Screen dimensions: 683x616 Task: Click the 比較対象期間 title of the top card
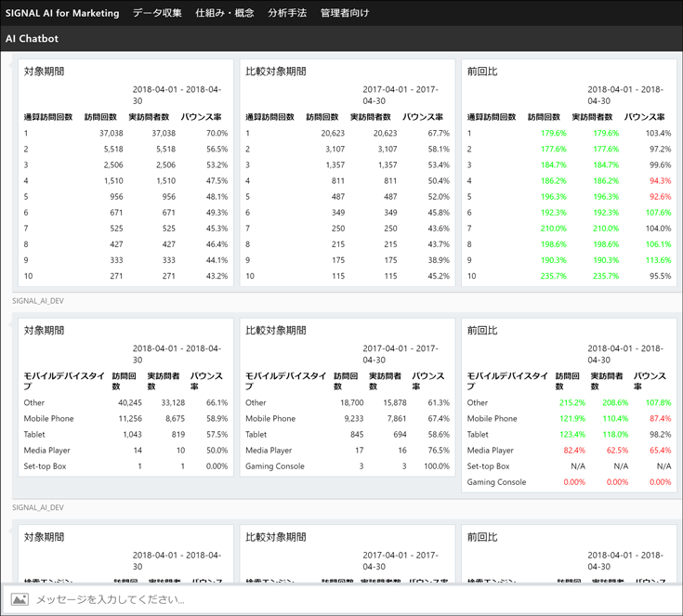point(276,72)
